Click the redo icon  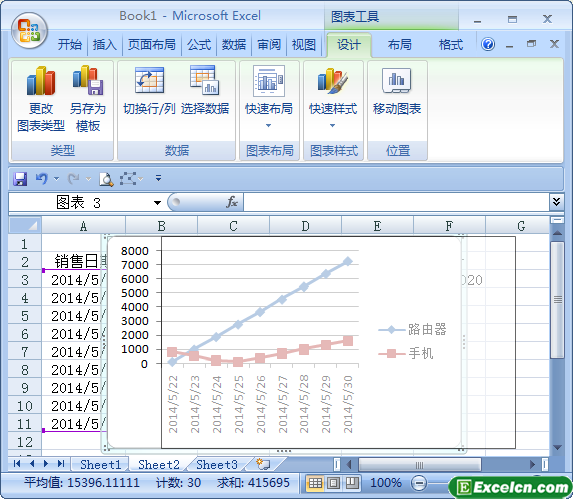74,179
